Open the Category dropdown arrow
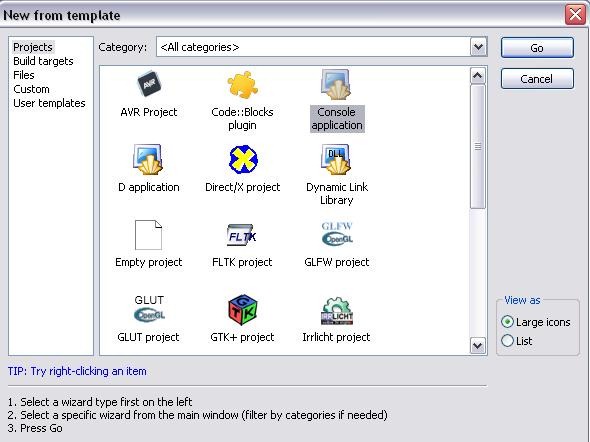Image resolution: width=590 pixels, height=442 pixels. [478, 47]
